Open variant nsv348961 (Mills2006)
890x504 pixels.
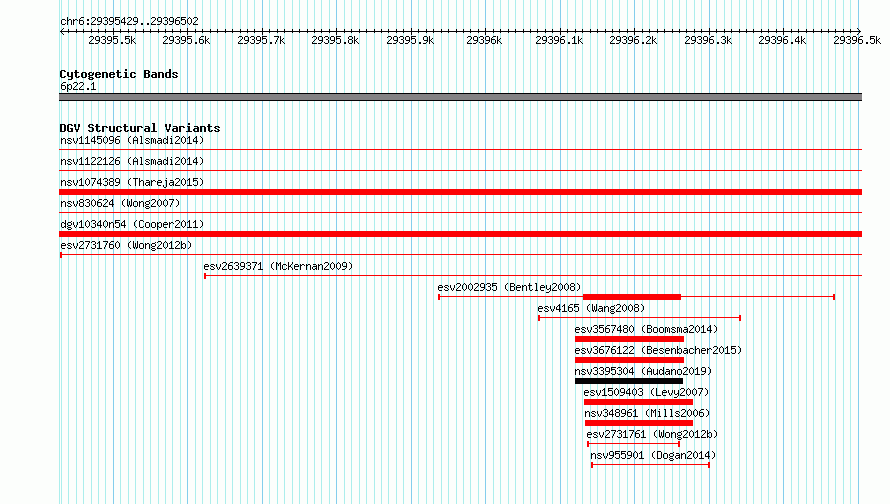(x=647, y=413)
